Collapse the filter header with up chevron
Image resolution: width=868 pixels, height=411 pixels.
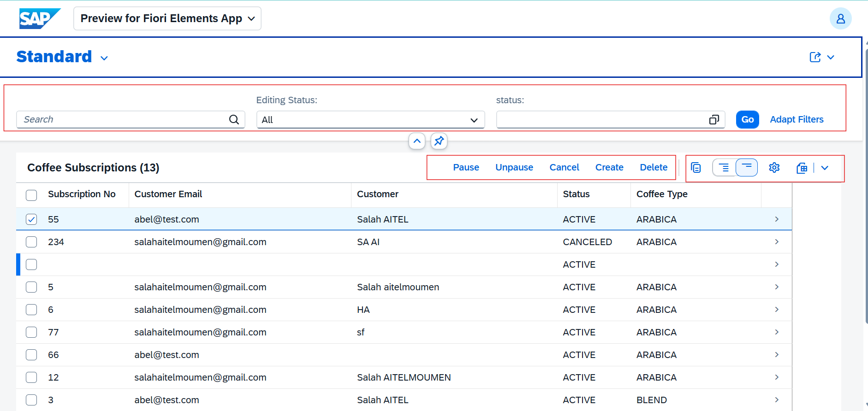(x=417, y=141)
